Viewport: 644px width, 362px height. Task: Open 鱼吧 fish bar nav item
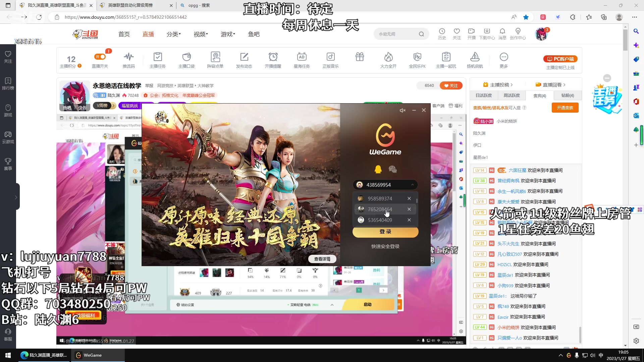click(254, 34)
